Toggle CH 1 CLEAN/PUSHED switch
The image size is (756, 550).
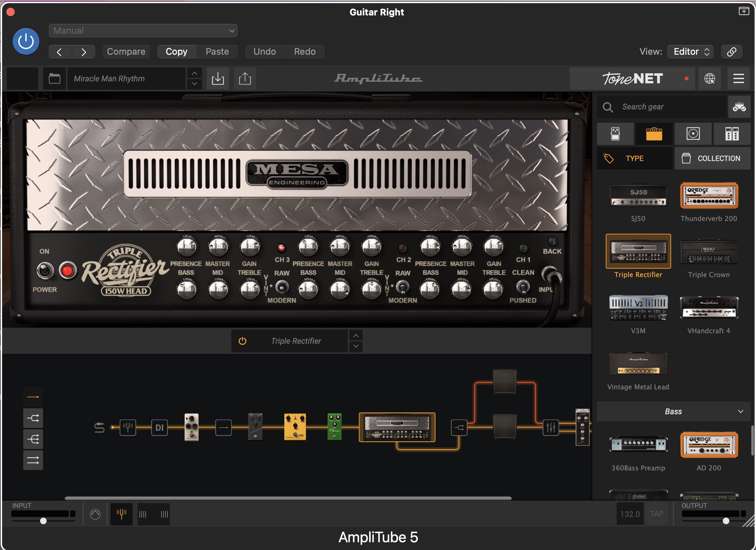pos(523,287)
